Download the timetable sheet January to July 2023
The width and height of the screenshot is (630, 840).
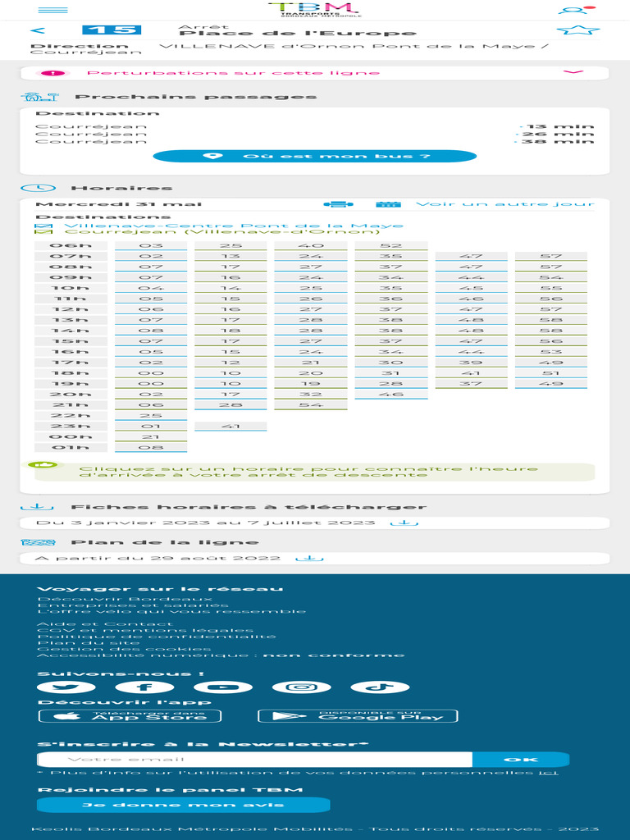[404, 523]
